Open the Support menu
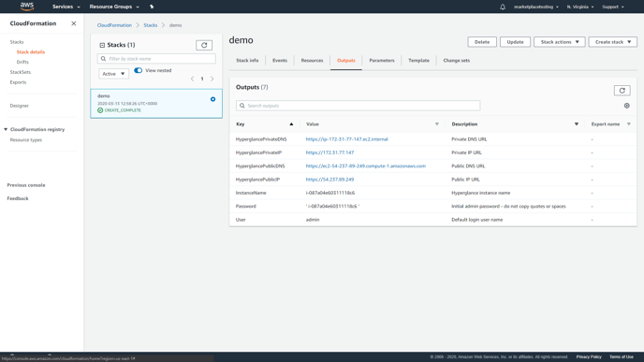The width and height of the screenshot is (644, 362). (x=613, y=7)
